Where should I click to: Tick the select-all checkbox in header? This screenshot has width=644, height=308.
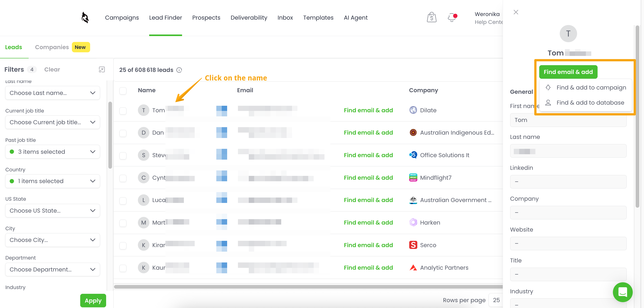click(123, 91)
